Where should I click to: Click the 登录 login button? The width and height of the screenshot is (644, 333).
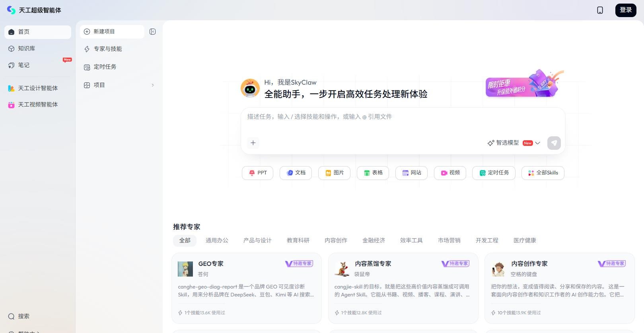pos(626,10)
